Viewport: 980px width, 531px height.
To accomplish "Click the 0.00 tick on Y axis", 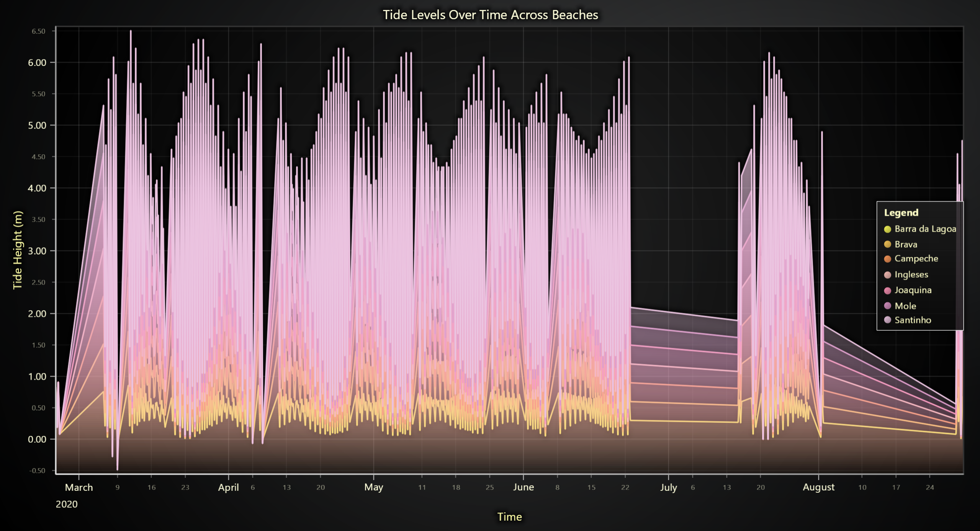I will [x=37, y=440].
